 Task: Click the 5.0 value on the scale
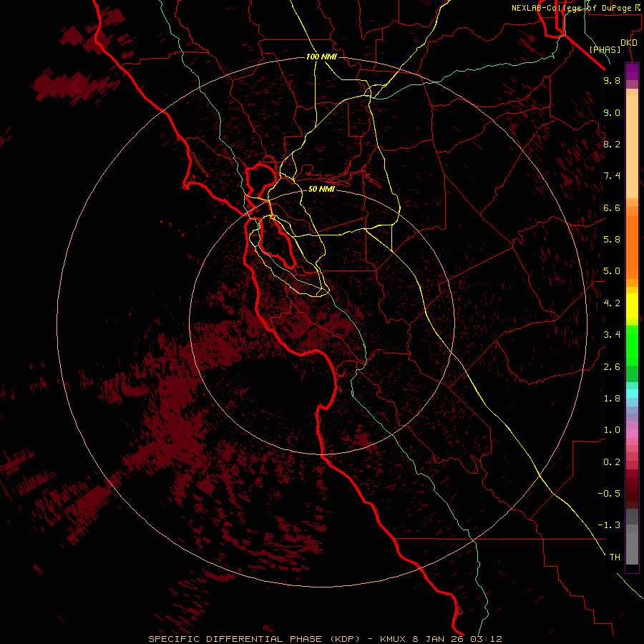(x=612, y=271)
